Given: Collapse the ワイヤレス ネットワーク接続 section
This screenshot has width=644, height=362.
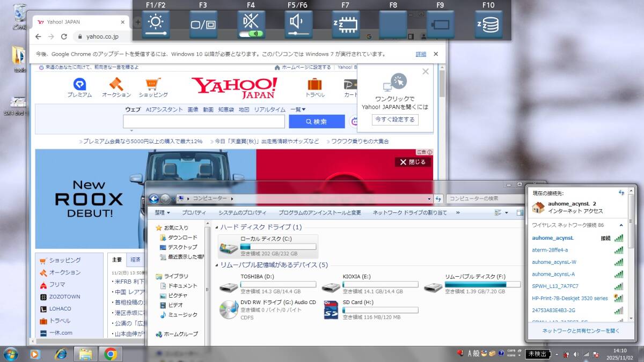Looking at the screenshot, I should (x=621, y=225).
